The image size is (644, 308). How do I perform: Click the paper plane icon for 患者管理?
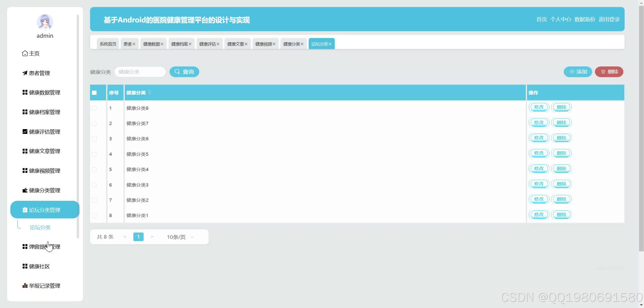pyautogui.click(x=25, y=73)
